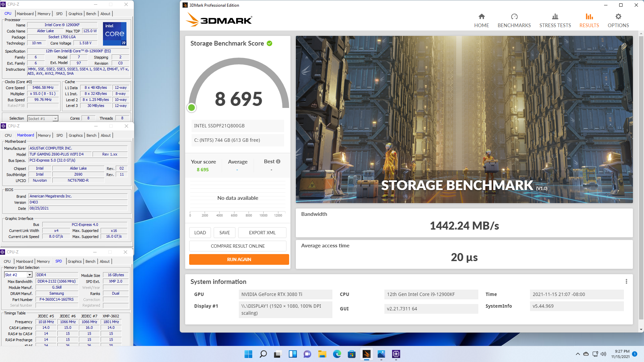Click the orange RUN AGAIN button
644x362 pixels.
(239, 259)
